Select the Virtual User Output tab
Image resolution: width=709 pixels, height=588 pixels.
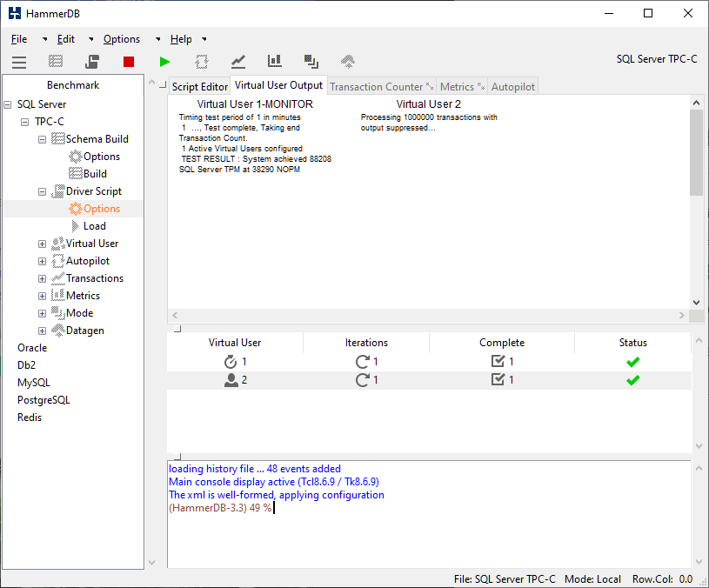point(278,85)
